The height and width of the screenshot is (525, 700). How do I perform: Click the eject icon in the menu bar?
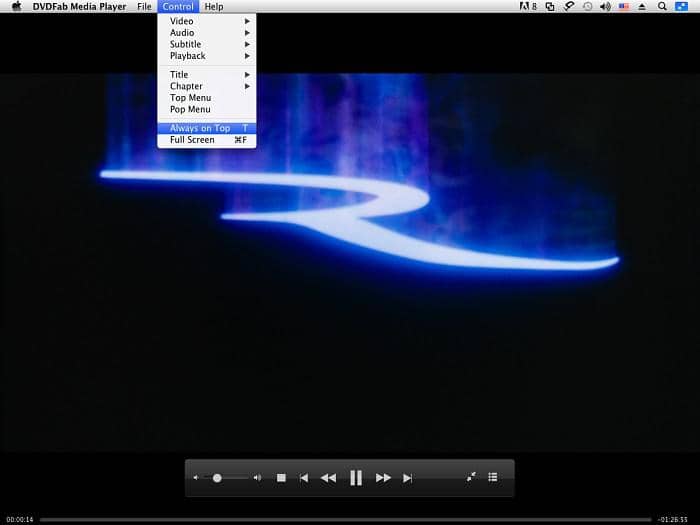pos(642,6)
